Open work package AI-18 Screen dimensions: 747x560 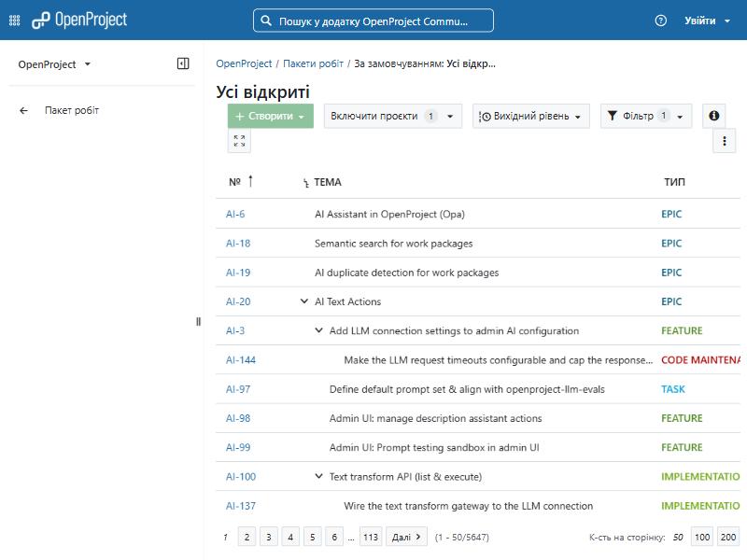click(238, 244)
